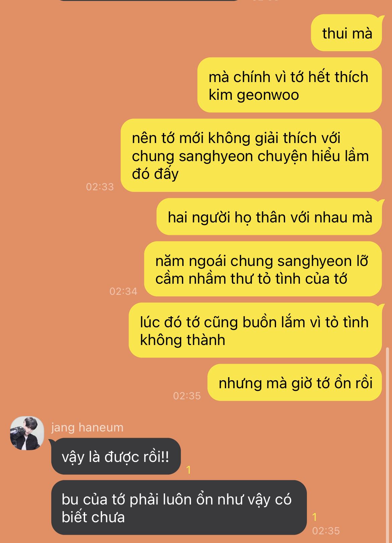Select the "thui mà" message bubble

[x=346, y=33]
